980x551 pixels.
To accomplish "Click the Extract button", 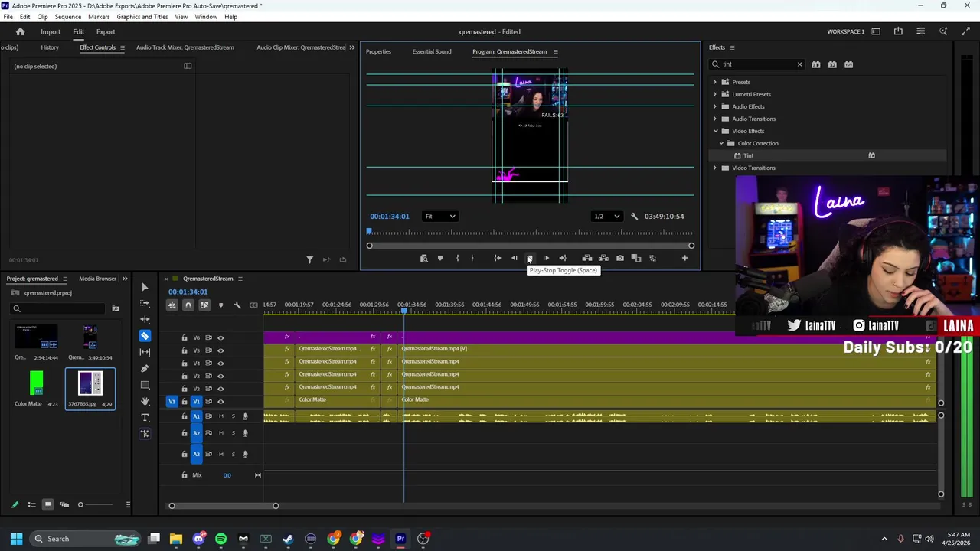I will pos(603,258).
